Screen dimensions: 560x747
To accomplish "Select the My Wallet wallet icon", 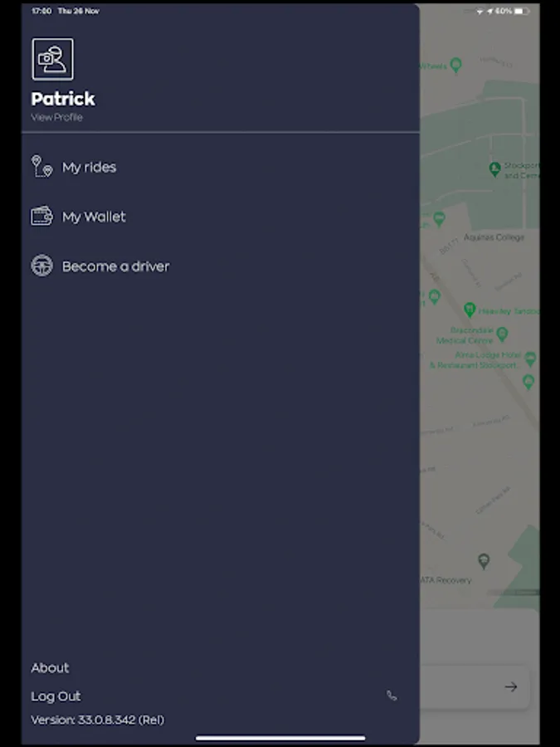I will tap(42, 216).
